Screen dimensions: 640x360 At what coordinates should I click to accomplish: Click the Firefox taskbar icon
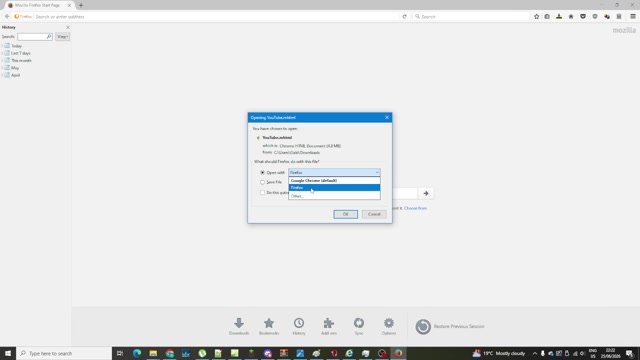pos(398,353)
